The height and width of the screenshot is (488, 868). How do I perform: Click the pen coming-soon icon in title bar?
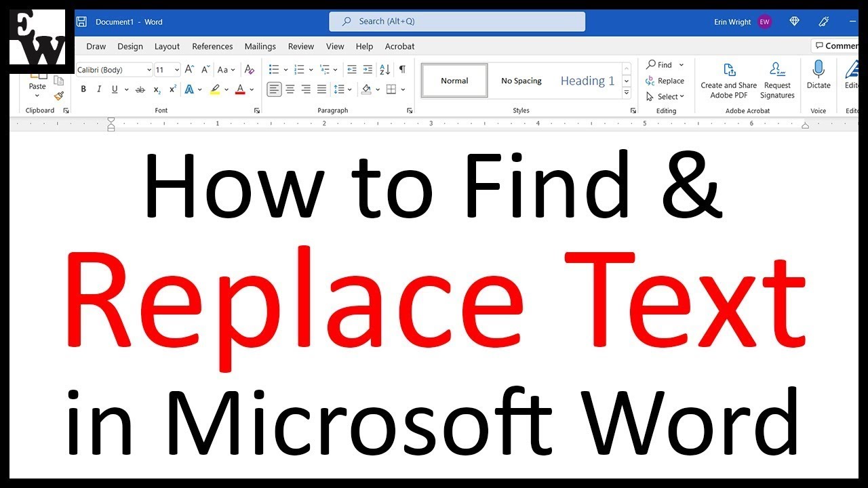coord(825,22)
